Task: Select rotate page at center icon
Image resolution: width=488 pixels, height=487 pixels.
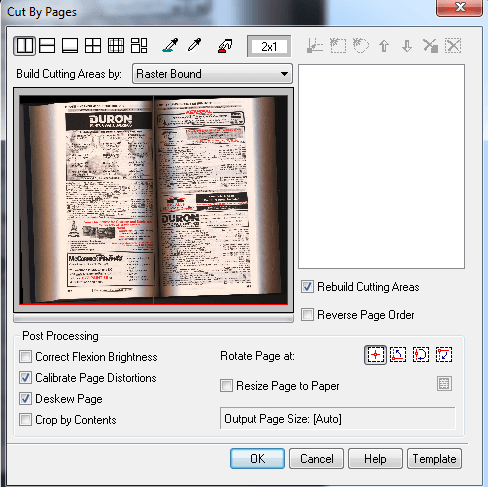Action: point(375,355)
